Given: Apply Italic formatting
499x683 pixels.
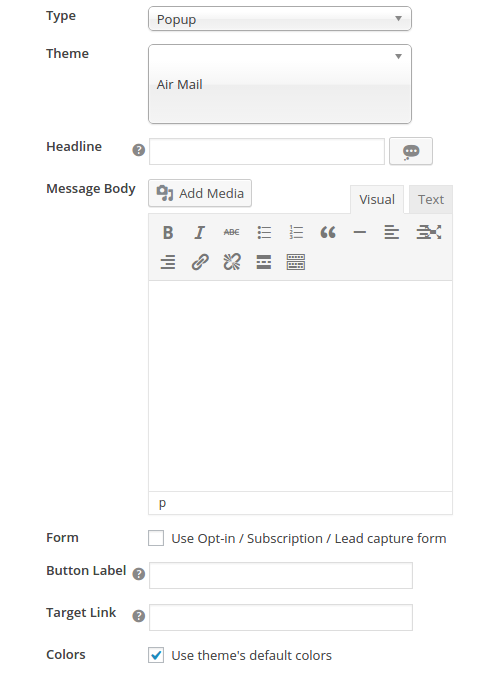Looking at the screenshot, I should pyautogui.click(x=199, y=233).
